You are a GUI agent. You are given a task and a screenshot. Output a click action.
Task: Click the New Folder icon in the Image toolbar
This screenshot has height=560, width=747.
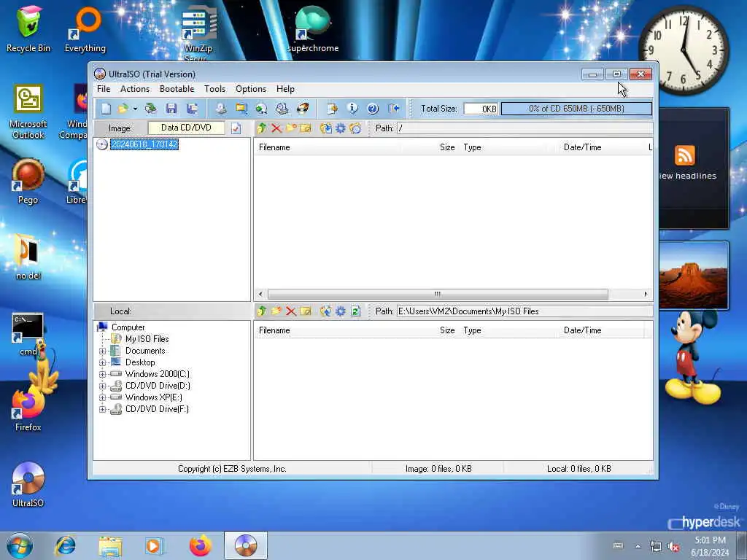pos(291,128)
